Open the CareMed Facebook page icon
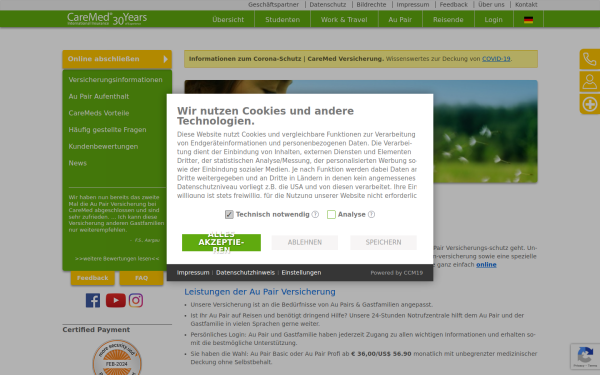Screen dimensions: 600x375 pyautogui.click(x=93, y=300)
